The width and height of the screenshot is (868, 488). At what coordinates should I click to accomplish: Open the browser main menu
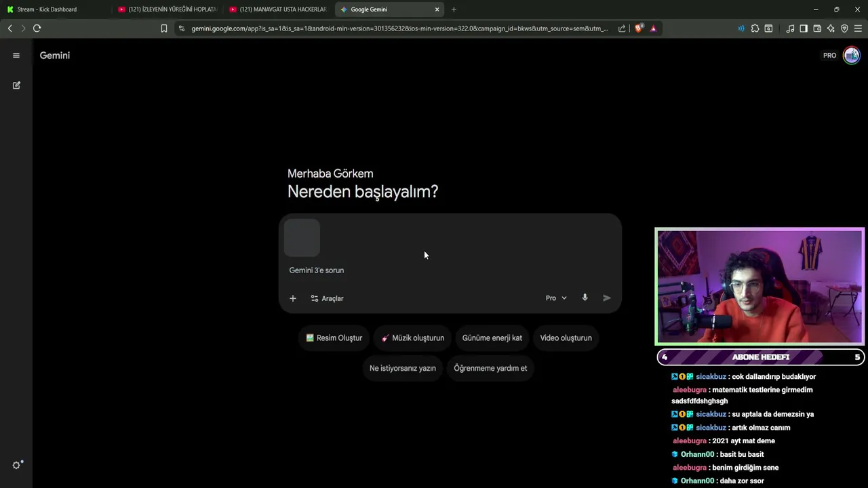[x=858, y=28]
